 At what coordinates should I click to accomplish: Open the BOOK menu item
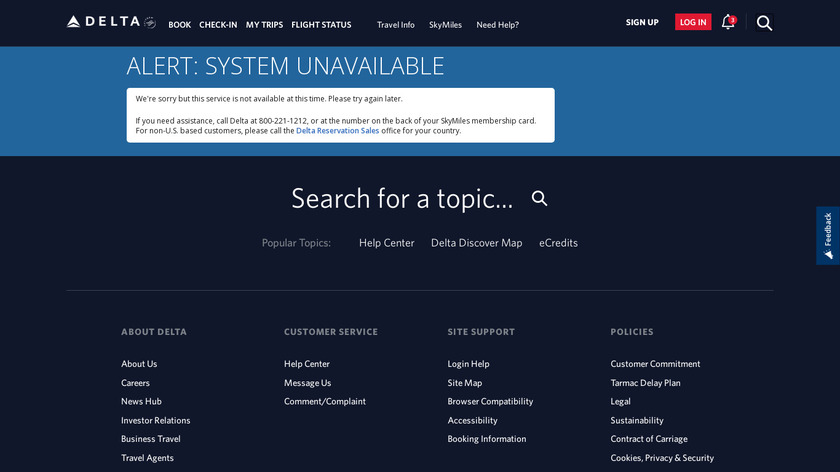click(179, 25)
